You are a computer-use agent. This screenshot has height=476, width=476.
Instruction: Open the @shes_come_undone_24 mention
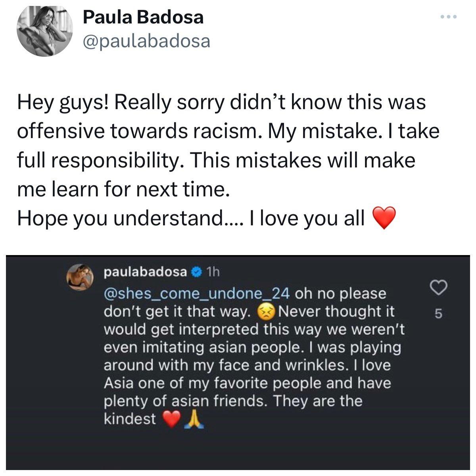[x=197, y=294]
